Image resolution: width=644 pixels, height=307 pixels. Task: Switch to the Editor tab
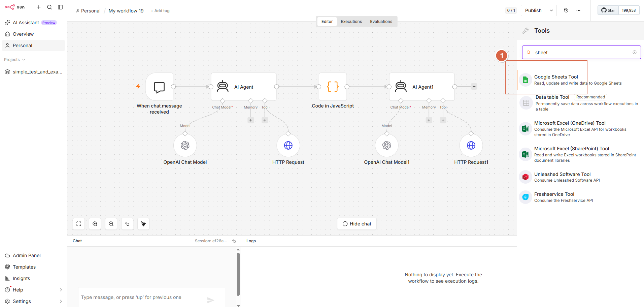tap(327, 22)
